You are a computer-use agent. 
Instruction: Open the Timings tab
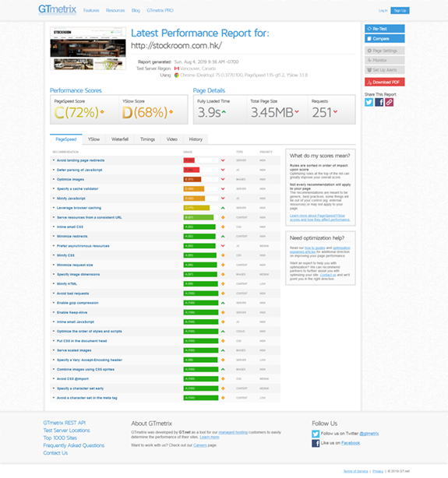pos(147,139)
